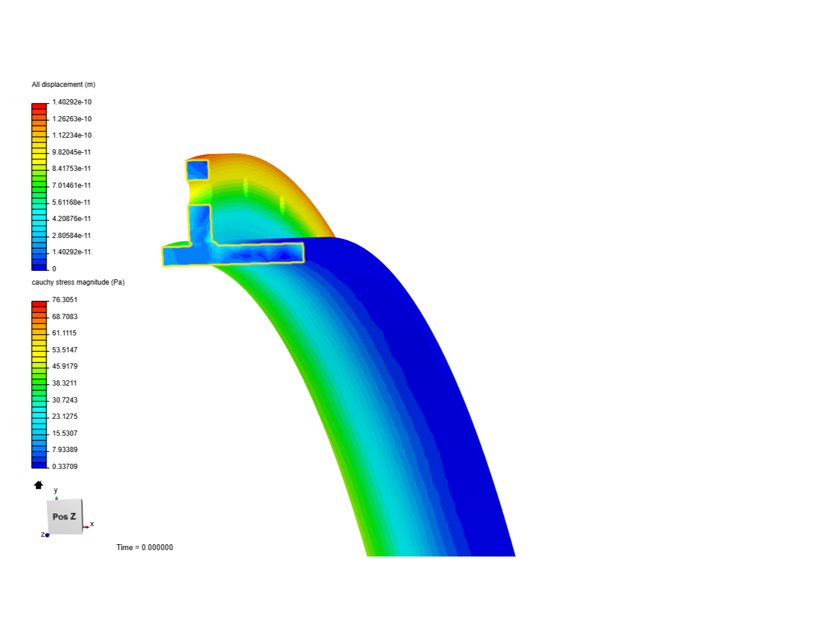This screenshot has width=840, height=630.
Task: Click the green y-axis arrow on orientation cube
Action: pos(57,498)
